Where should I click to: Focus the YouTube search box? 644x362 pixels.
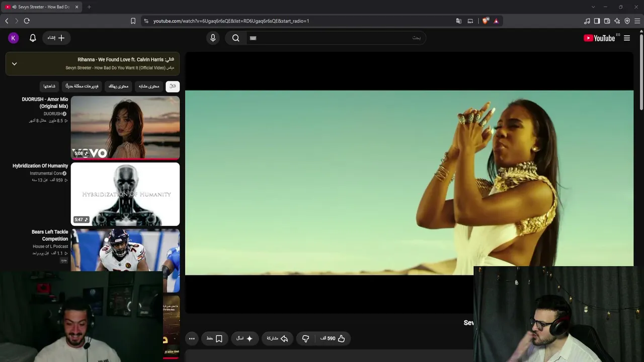(336, 38)
